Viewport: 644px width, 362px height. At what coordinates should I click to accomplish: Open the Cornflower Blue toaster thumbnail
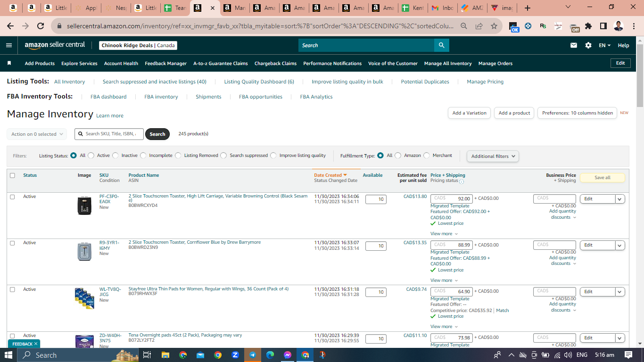84,251
